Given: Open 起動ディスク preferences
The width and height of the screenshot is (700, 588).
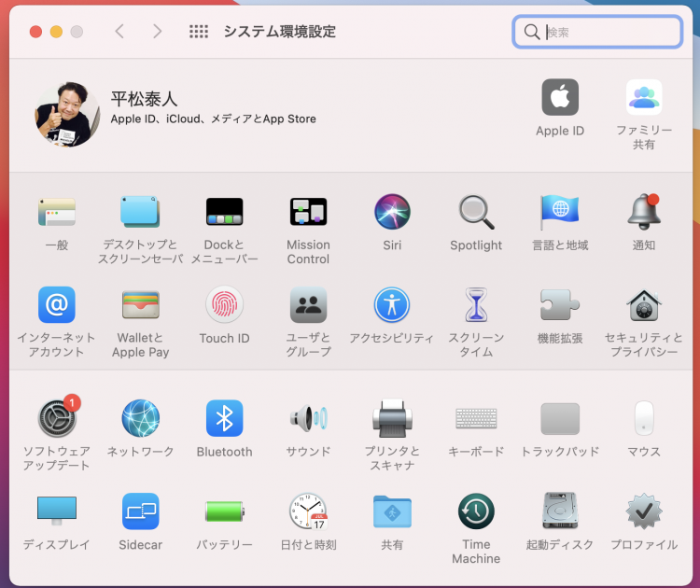Looking at the screenshot, I should pyautogui.click(x=560, y=511).
